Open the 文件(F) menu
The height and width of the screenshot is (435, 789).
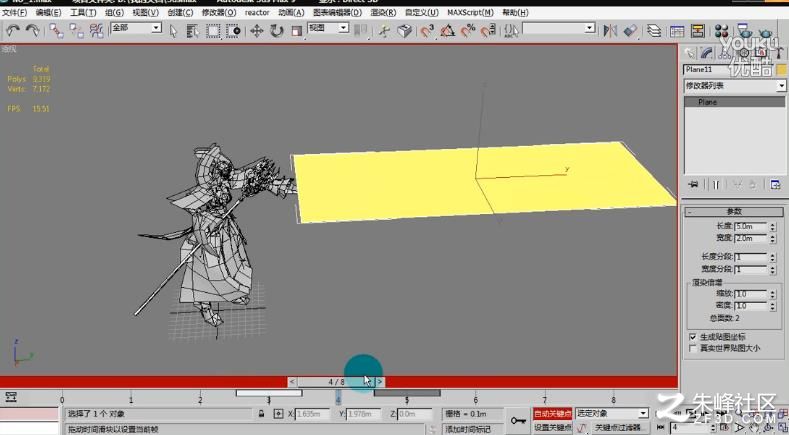coord(15,13)
